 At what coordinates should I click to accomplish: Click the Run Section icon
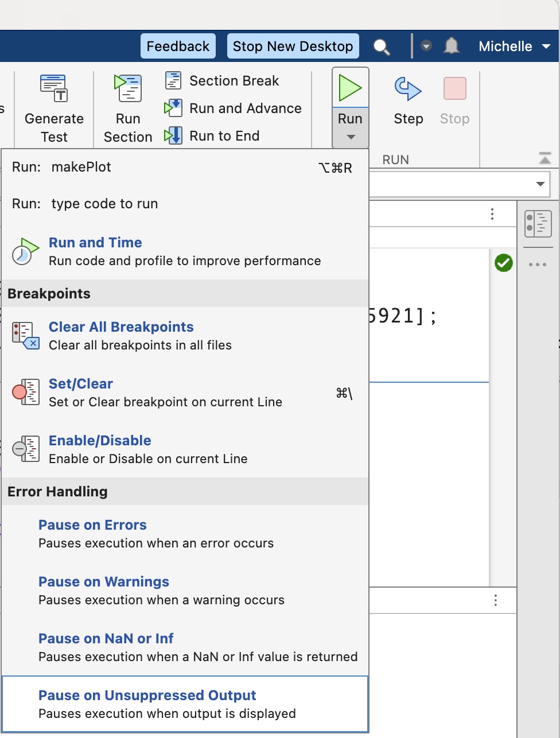(x=127, y=89)
